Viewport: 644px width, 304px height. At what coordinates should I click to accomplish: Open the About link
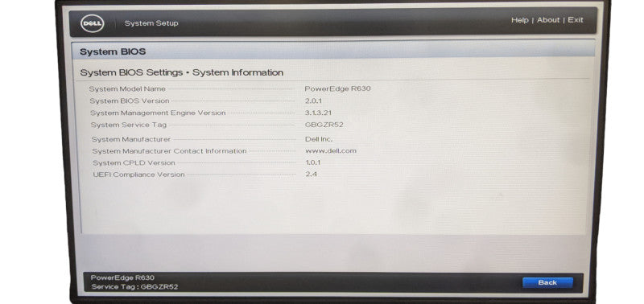(548, 20)
